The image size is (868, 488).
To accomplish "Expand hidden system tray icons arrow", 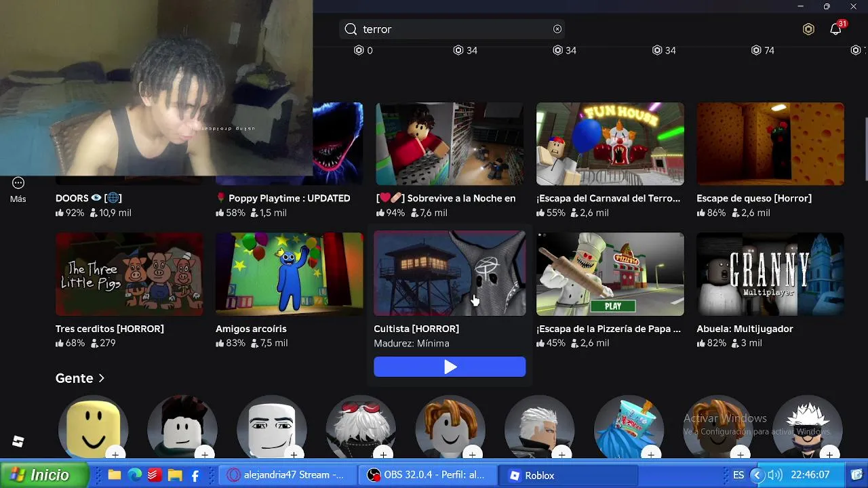I will tap(757, 475).
